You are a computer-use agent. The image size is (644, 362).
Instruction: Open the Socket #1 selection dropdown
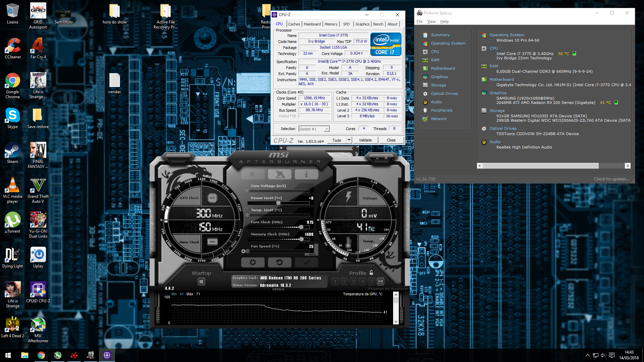point(314,129)
